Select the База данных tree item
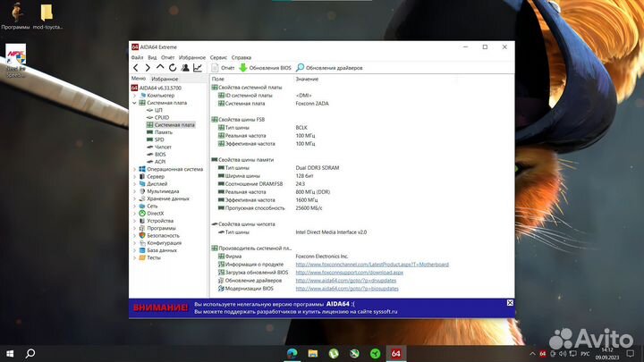Image resolution: width=644 pixels, height=362 pixels. click(157, 250)
